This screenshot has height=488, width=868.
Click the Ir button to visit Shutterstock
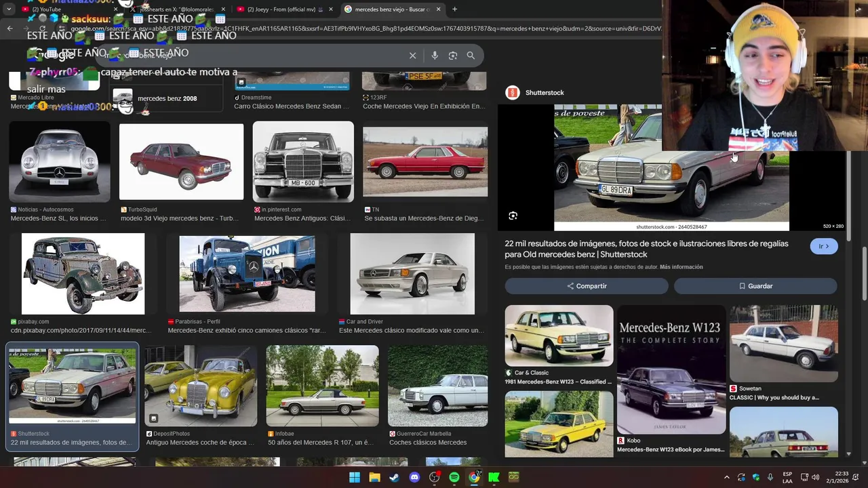click(x=823, y=246)
